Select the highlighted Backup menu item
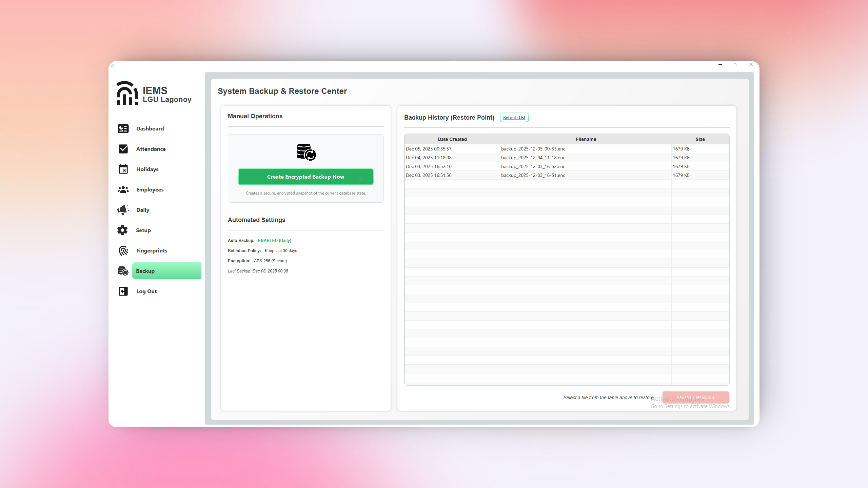 click(166, 271)
